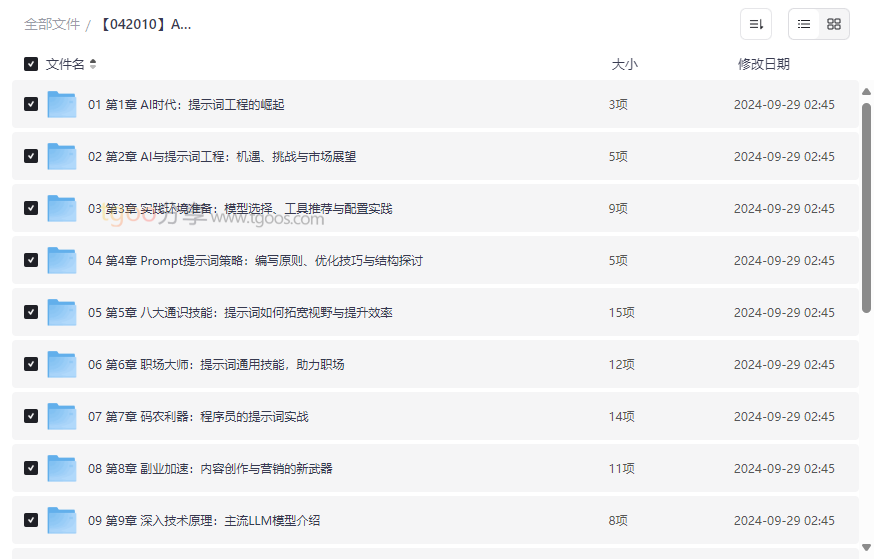Click the folder icon for 09 第9章

(62, 520)
